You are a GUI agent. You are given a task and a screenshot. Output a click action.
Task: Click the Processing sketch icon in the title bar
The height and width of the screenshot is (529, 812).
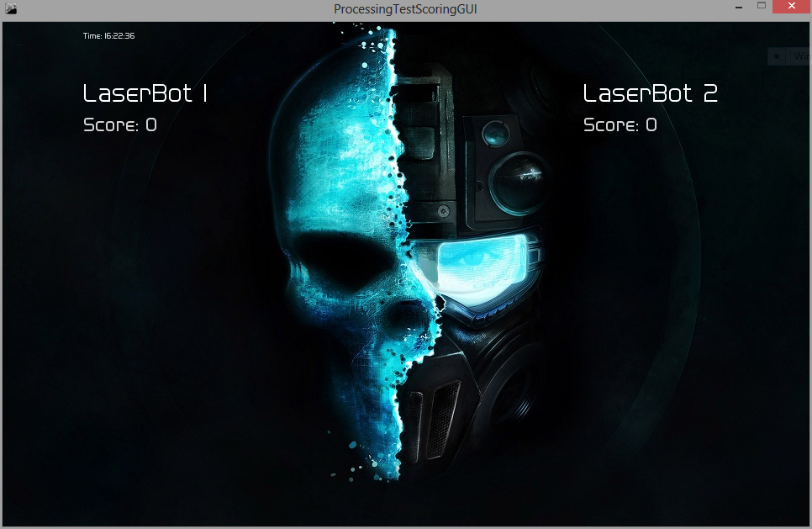tap(12, 8)
